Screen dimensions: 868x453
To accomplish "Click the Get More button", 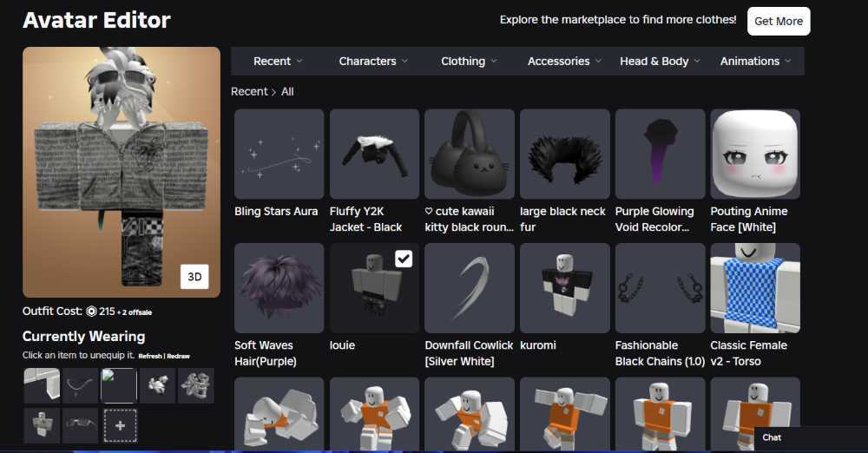I will pyautogui.click(x=779, y=21).
